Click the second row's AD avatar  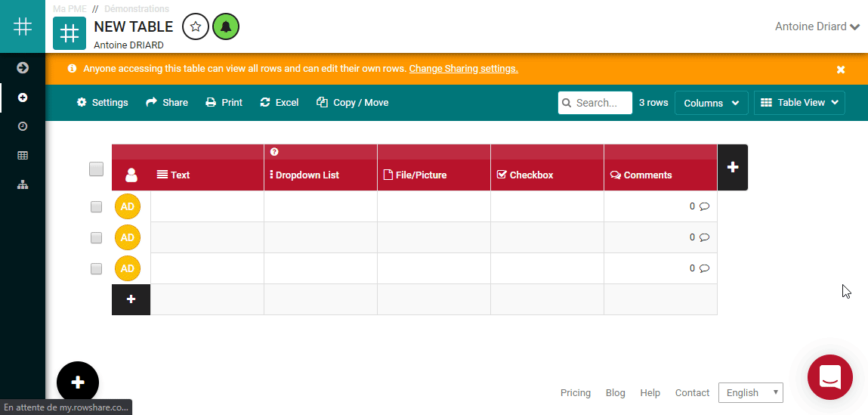(128, 237)
